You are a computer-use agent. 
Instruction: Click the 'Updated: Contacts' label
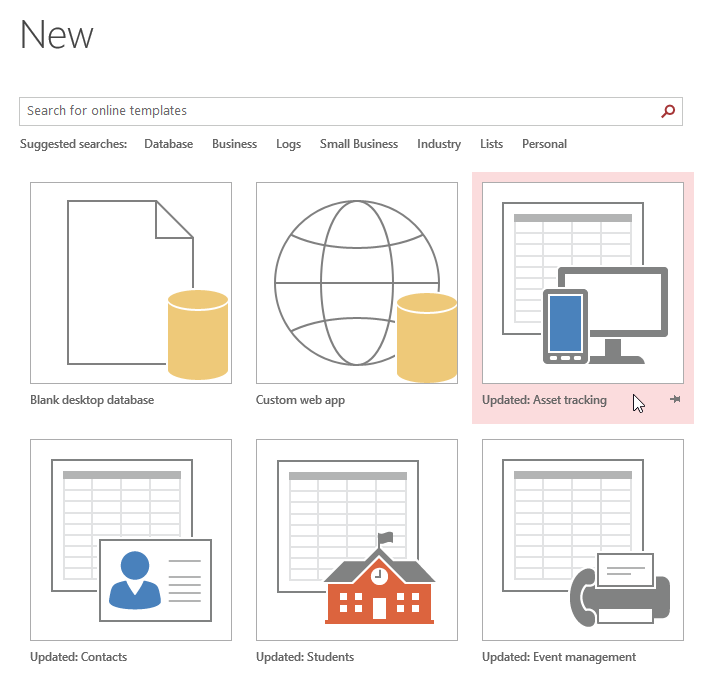pyautogui.click(x=78, y=657)
